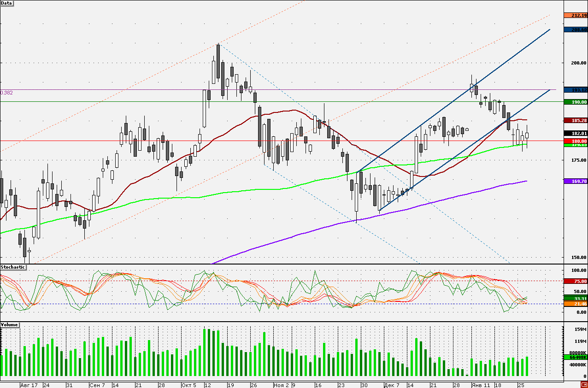Click the Янв 11 date label

point(482,385)
